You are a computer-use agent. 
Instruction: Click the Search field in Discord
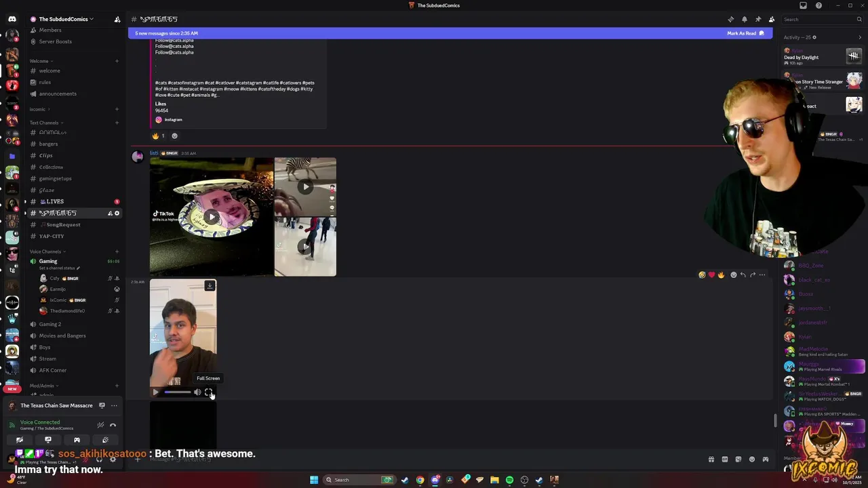tap(821, 19)
